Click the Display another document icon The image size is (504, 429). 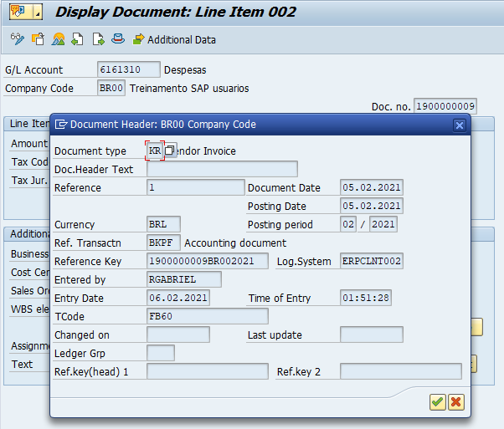[38, 39]
